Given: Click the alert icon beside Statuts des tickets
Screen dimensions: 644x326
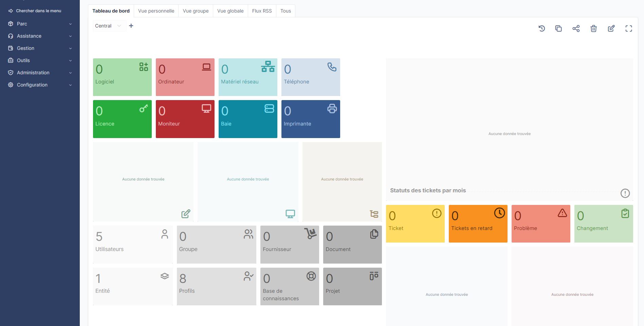Looking at the screenshot, I should coord(625,193).
